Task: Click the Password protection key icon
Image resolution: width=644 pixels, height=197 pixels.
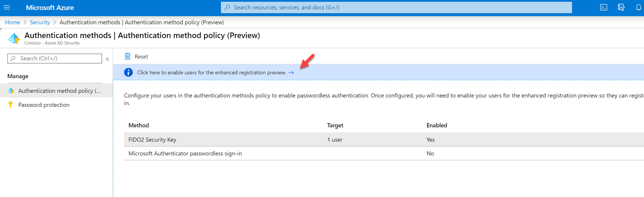Action: (11, 105)
